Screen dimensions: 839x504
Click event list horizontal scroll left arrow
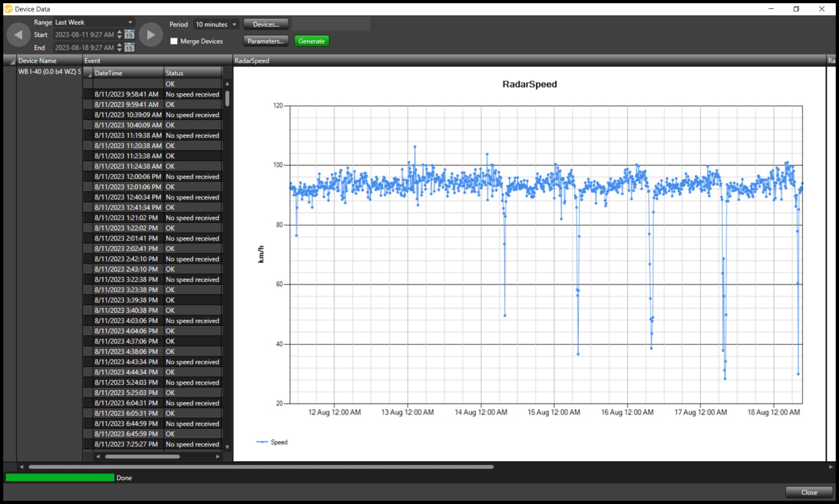98,456
